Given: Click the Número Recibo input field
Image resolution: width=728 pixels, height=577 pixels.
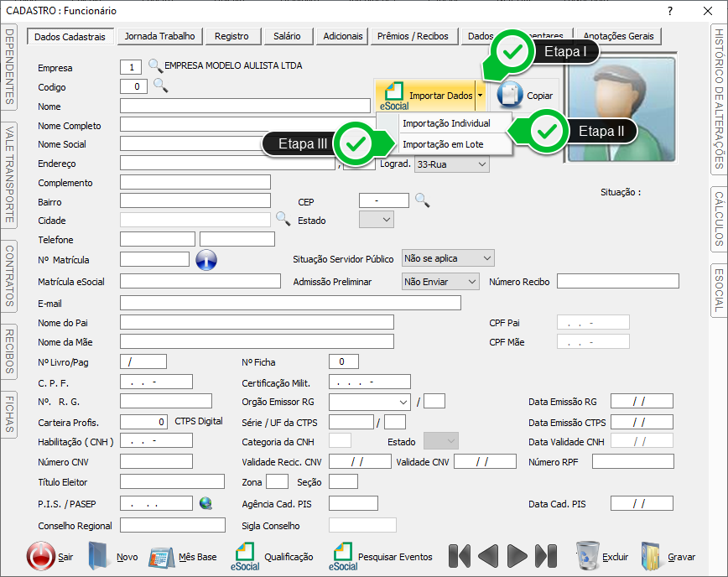Looking at the screenshot, I should pyautogui.click(x=618, y=281).
